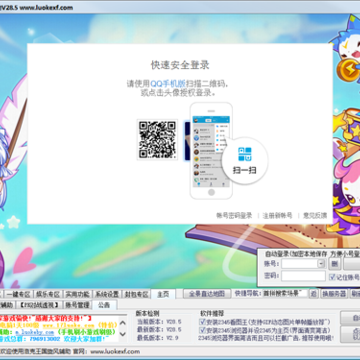This screenshot has height=360, width=360.
Task: Click the 追 button beside quick navigation
Action: 314,294
